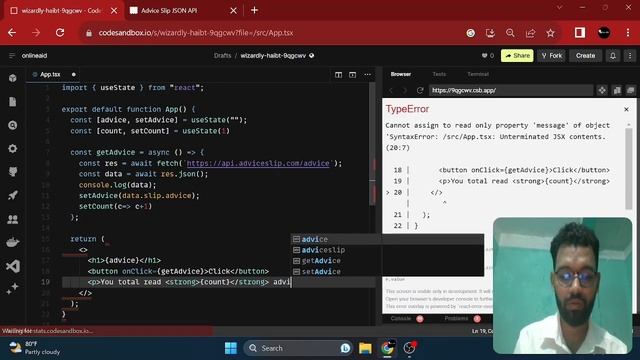Choose 'getAdvice' autocomplete suggestion
The image size is (640, 360).
387,260
